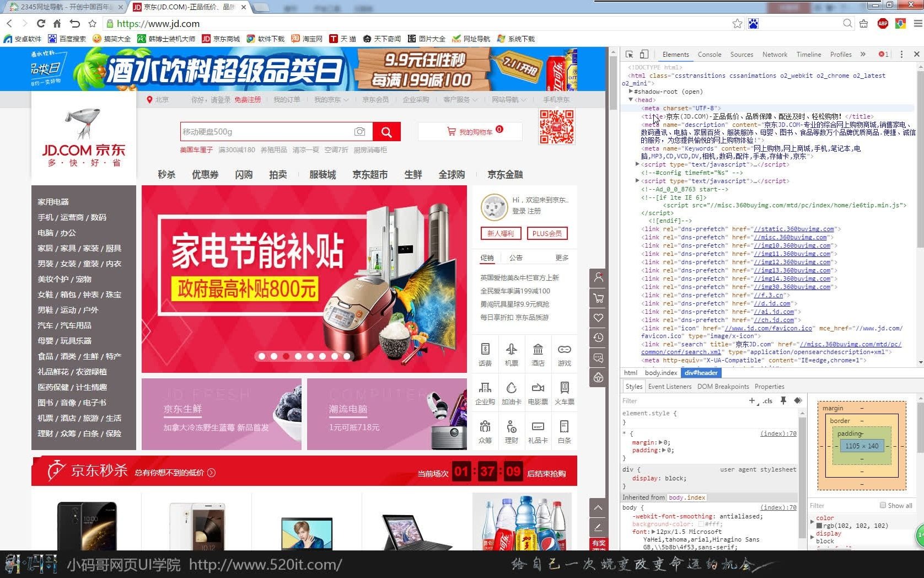This screenshot has height=578, width=924.
Task: Open the Properties pane tab
Action: (769, 387)
